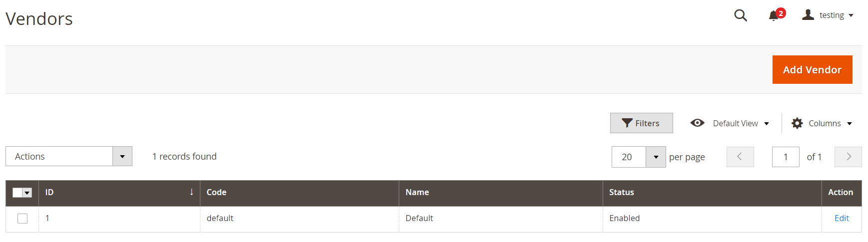Click the Add Vendor button
The height and width of the screenshot is (242, 868).
812,70
